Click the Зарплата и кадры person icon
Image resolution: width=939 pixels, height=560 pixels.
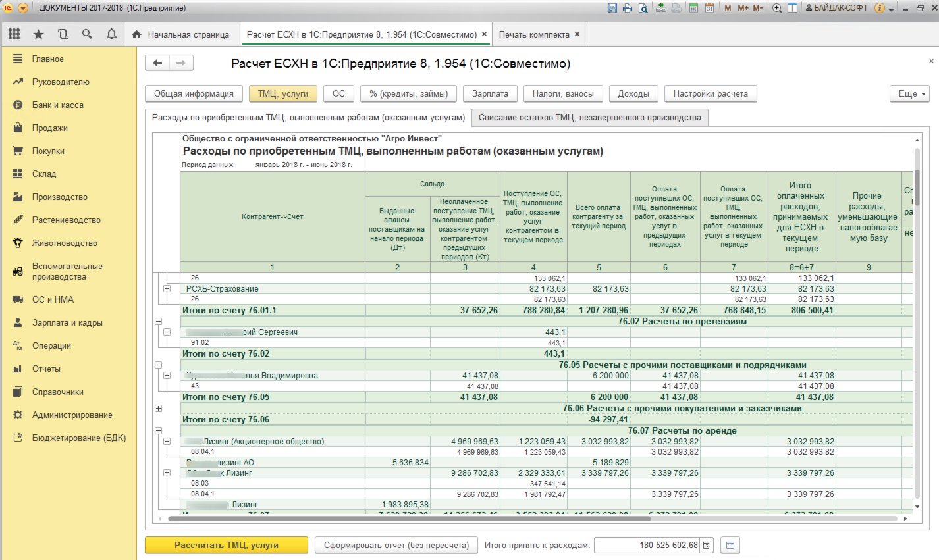coord(18,322)
